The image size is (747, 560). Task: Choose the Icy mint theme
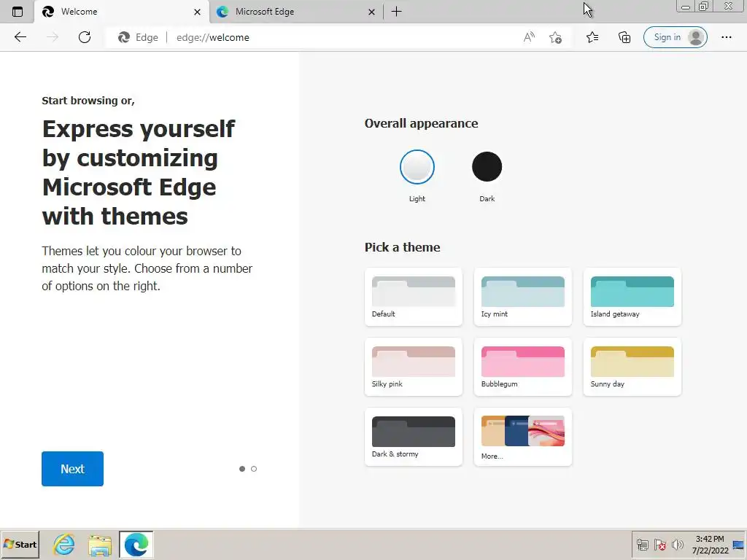click(522, 297)
